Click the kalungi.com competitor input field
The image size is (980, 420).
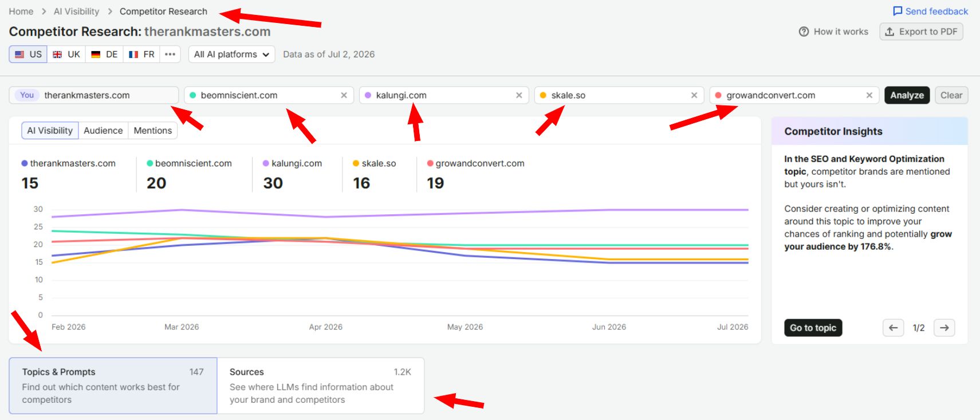click(x=444, y=95)
